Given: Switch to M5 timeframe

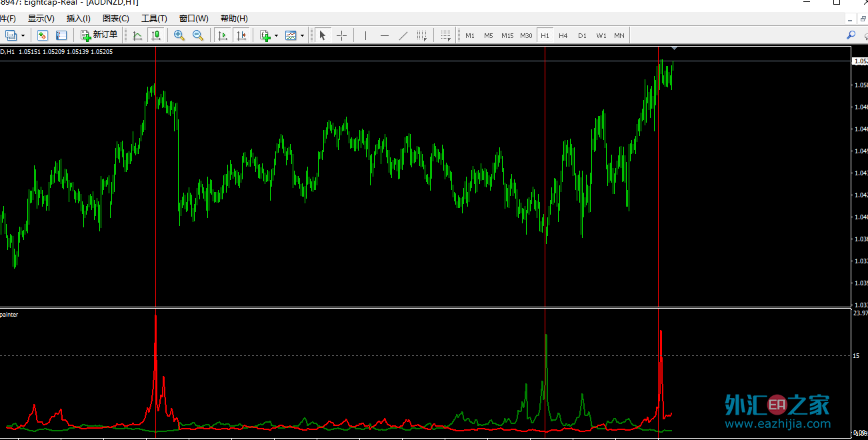Looking at the screenshot, I should [x=489, y=35].
